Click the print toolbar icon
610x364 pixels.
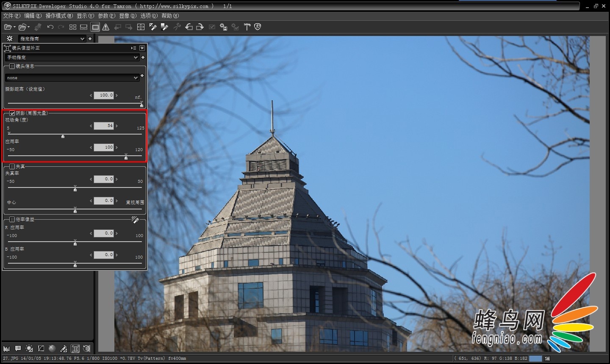tap(38, 27)
